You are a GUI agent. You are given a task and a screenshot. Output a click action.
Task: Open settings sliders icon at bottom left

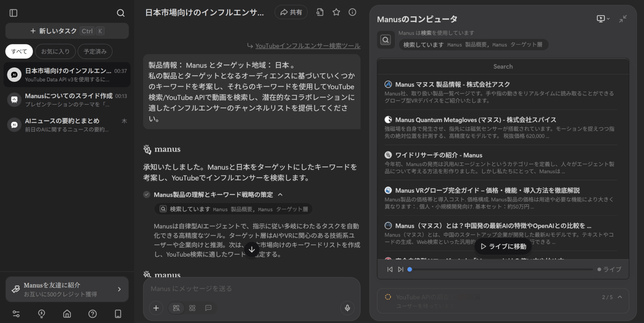(x=16, y=314)
